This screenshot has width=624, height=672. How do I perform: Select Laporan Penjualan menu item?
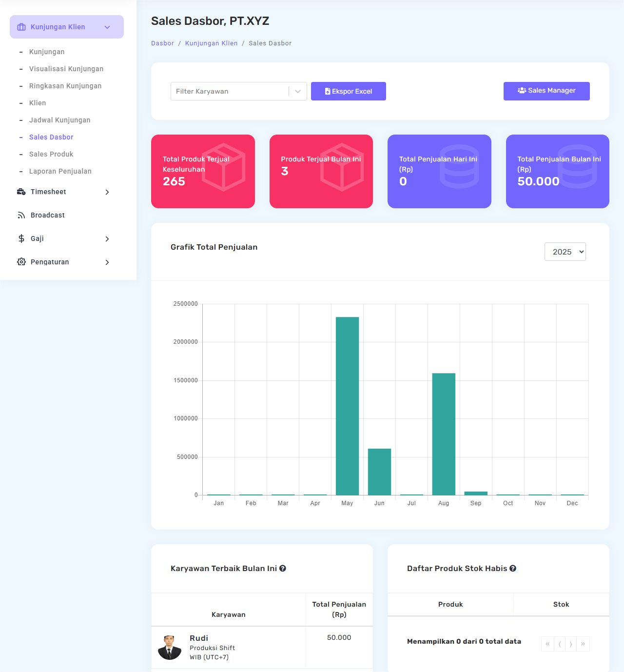coord(60,171)
